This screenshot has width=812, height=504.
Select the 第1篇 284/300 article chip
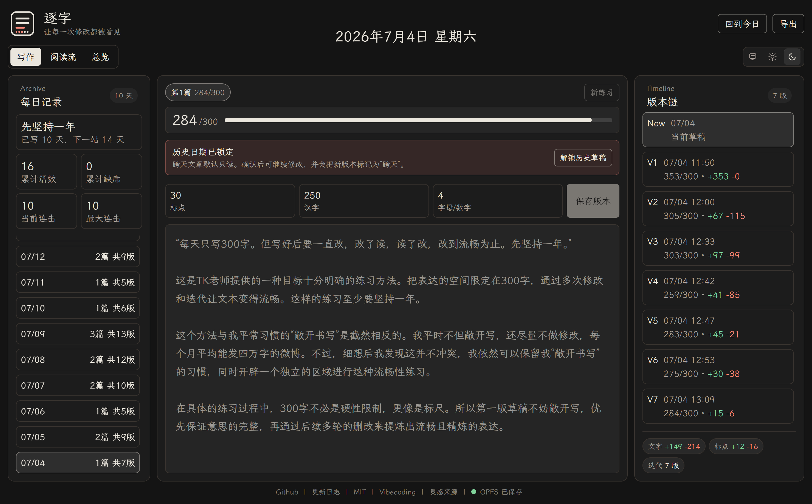click(x=198, y=92)
